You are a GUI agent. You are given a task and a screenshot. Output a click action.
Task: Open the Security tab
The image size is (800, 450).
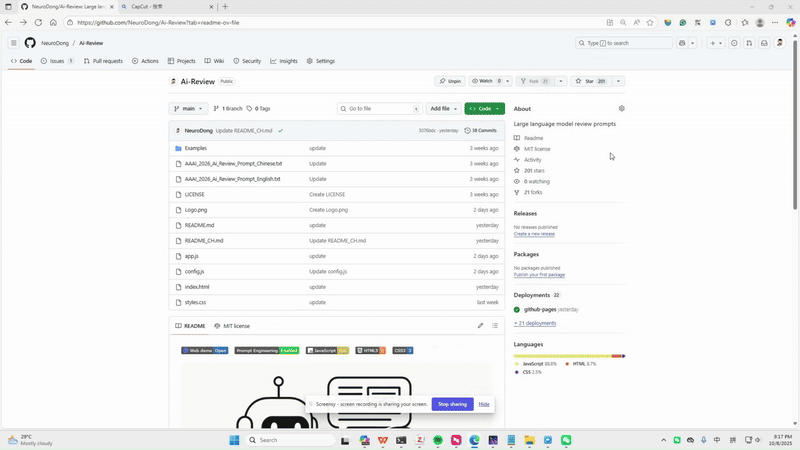247,61
